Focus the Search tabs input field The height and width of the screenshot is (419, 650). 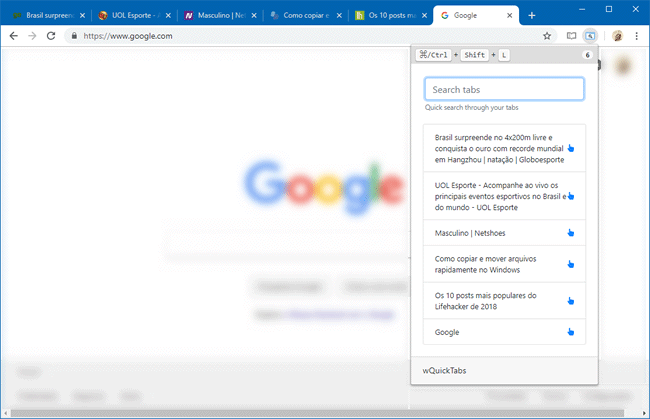point(504,89)
